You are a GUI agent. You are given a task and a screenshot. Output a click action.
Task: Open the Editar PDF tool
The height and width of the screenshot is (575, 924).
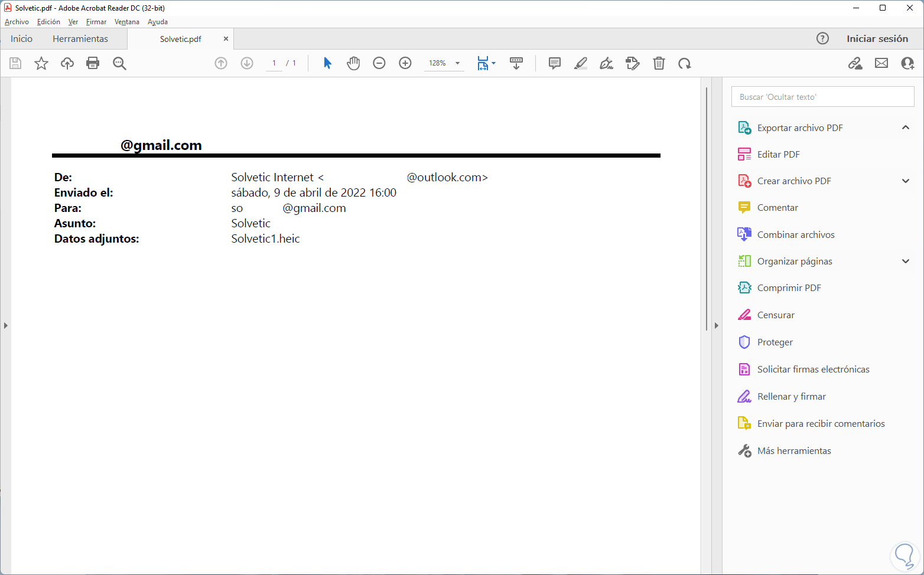pyautogui.click(x=779, y=154)
